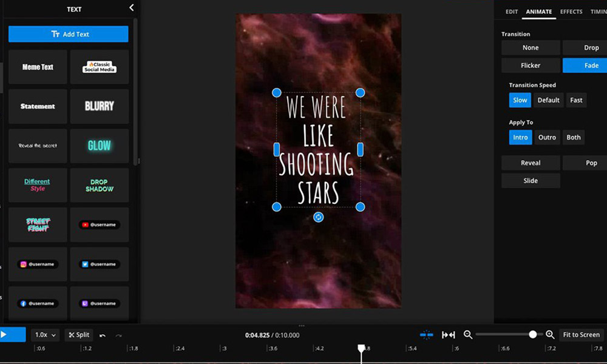This screenshot has height=364, width=607.
Task: Click the zoom out magnifier icon
Action: 468,335
